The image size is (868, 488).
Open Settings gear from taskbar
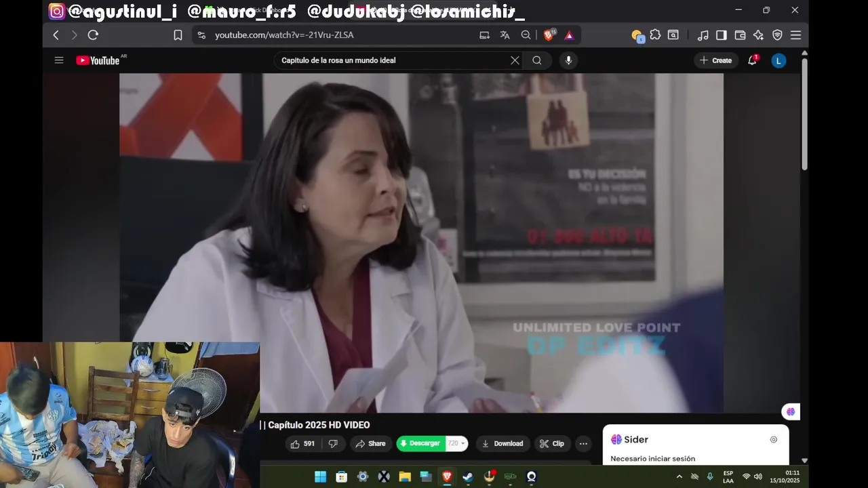point(363,477)
